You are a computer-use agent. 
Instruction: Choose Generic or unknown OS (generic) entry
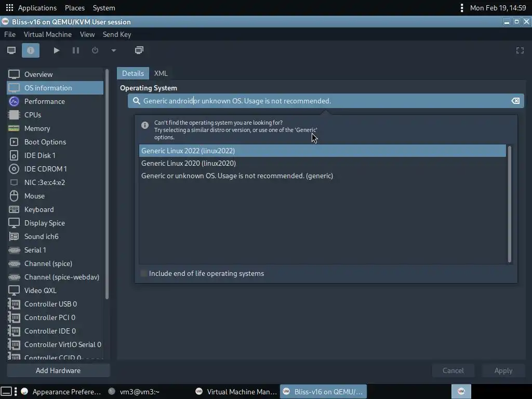322,176
